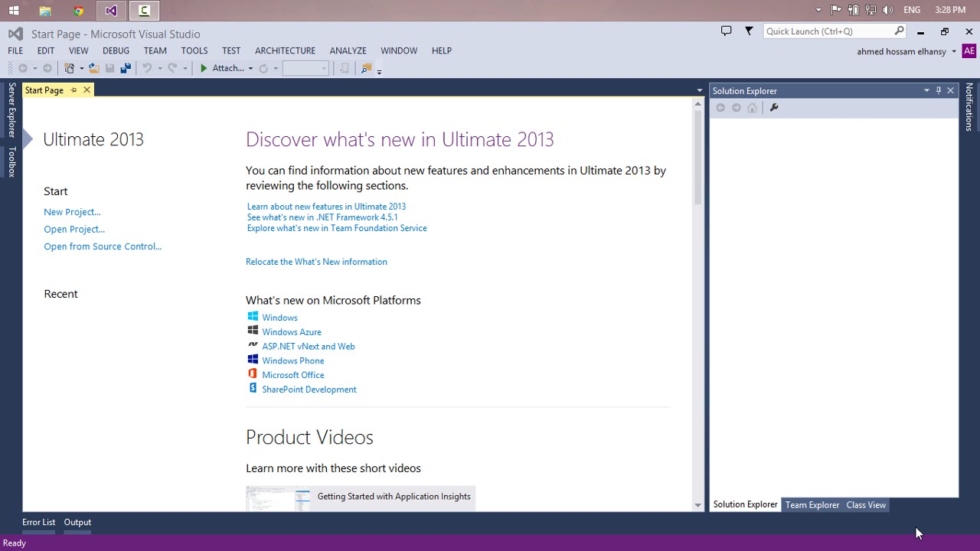980x551 pixels.
Task: Click the Undo toolbar icon
Action: (x=147, y=68)
